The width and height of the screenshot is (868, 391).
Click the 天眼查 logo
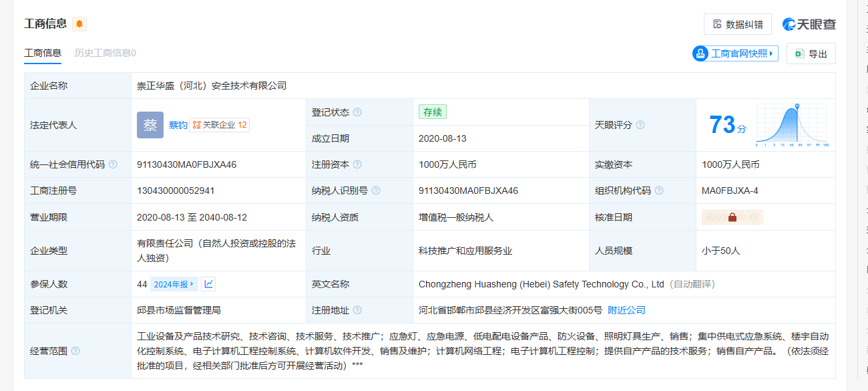click(809, 24)
